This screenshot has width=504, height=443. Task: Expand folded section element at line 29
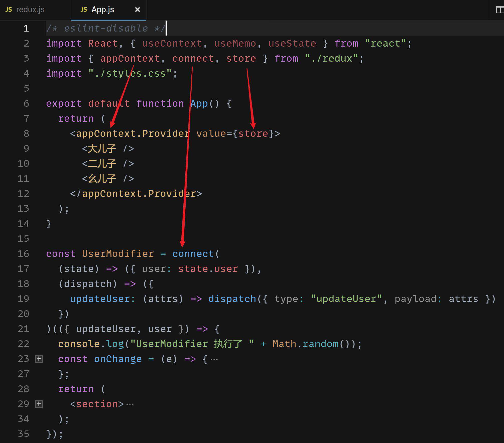click(39, 404)
